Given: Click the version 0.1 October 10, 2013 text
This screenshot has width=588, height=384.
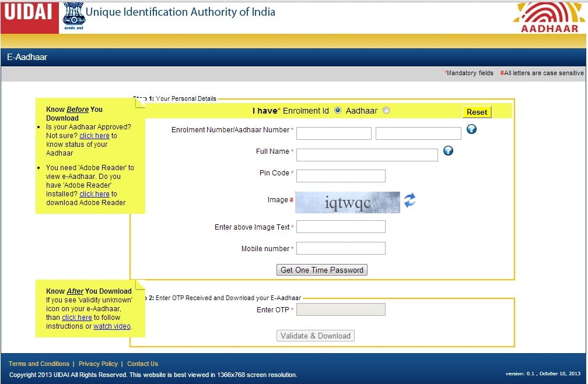Looking at the screenshot, I should tap(543, 374).
